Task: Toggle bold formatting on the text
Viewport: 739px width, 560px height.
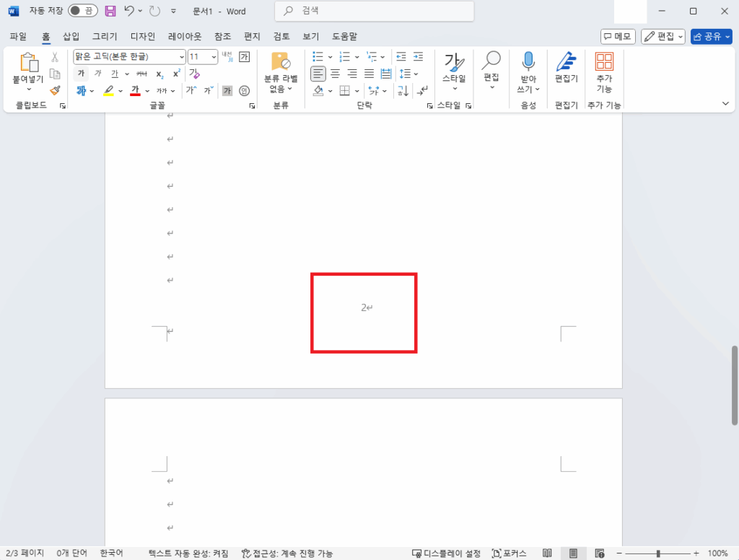Action: point(81,73)
